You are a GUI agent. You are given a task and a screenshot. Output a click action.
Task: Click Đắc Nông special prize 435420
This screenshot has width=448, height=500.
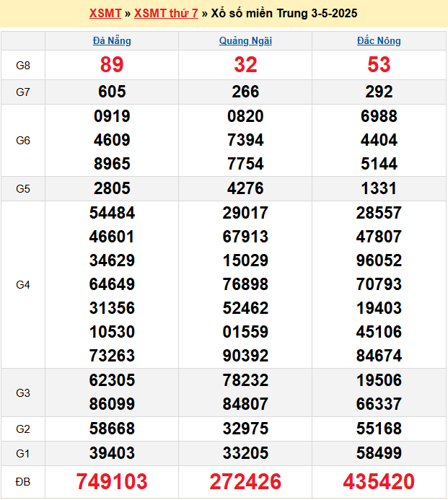379,482
